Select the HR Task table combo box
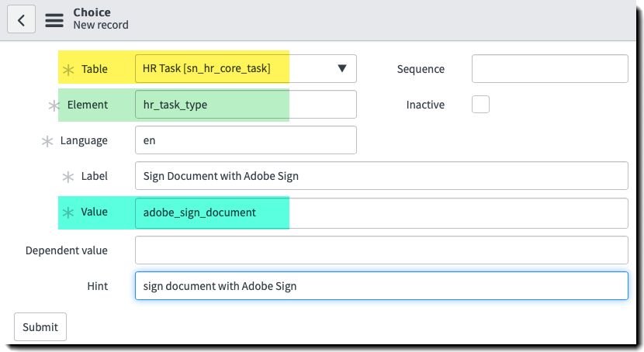Viewport: 644px width, 352px height. (246, 68)
